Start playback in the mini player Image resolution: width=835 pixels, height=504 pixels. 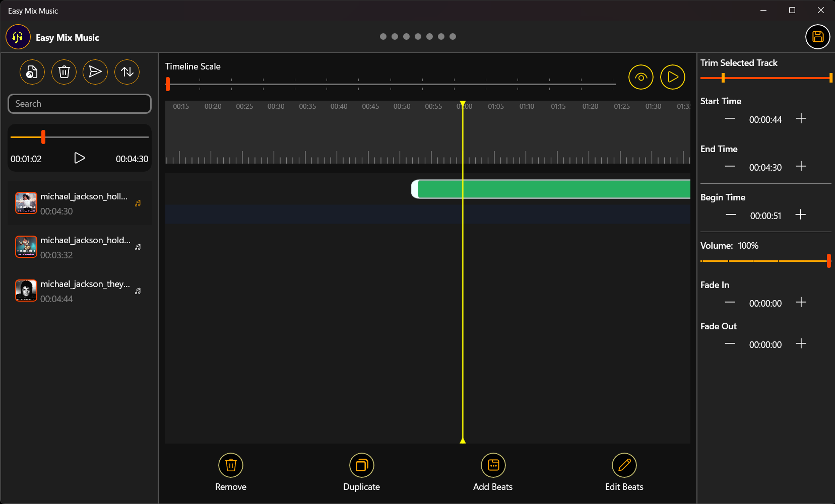[79, 158]
